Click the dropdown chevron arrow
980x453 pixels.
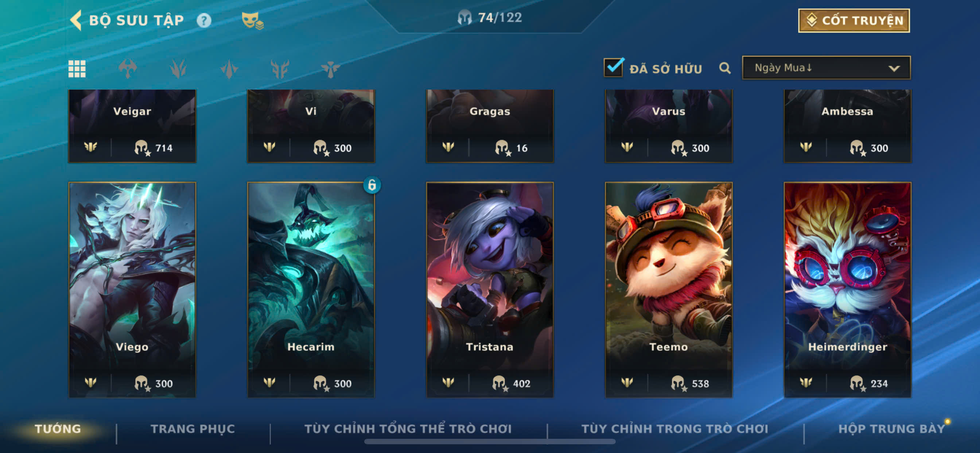point(894,69)
